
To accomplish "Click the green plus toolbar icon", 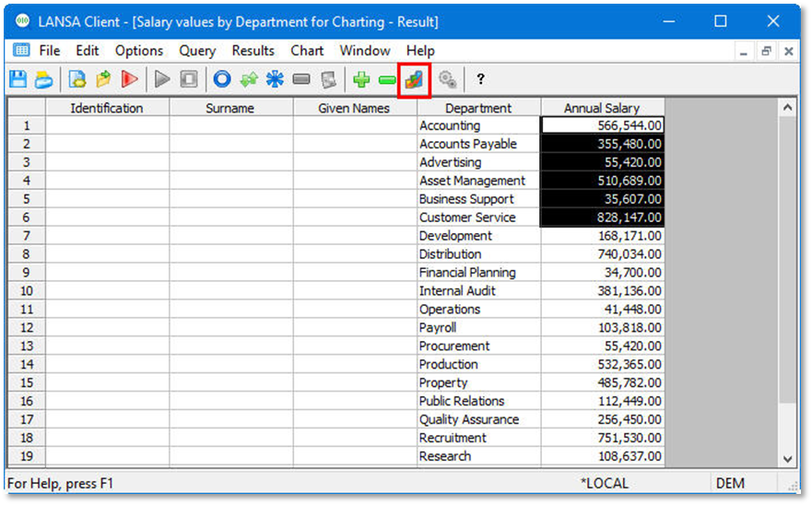I will coord(361,80).
